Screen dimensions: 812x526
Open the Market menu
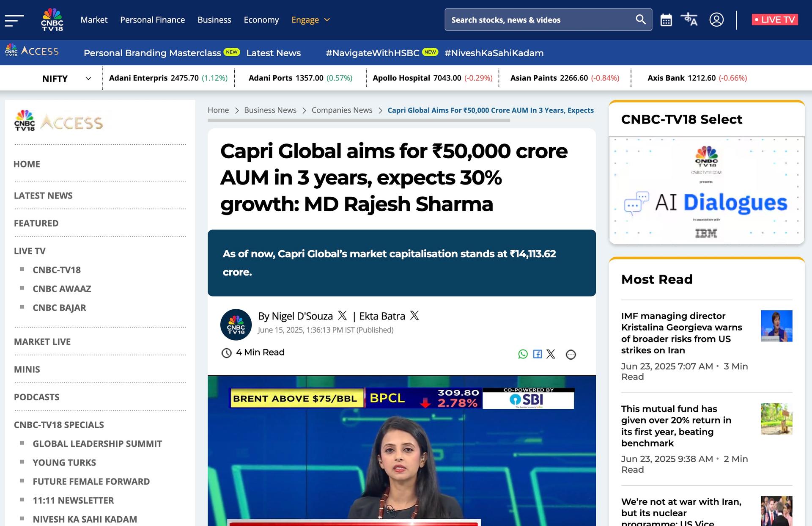point(94,20)
